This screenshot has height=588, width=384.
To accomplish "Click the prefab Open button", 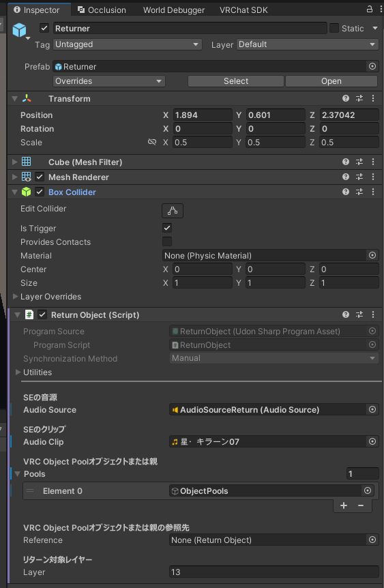I will (331, 81).
